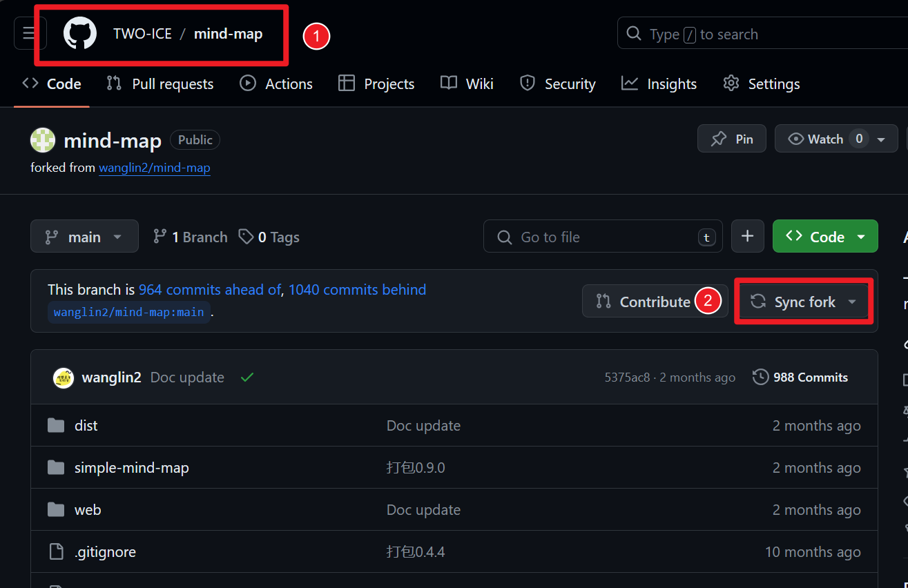The width and height of the screenshot is (908, 588).
Task: Switch to the Insights tab
Action: pos(659,84)
